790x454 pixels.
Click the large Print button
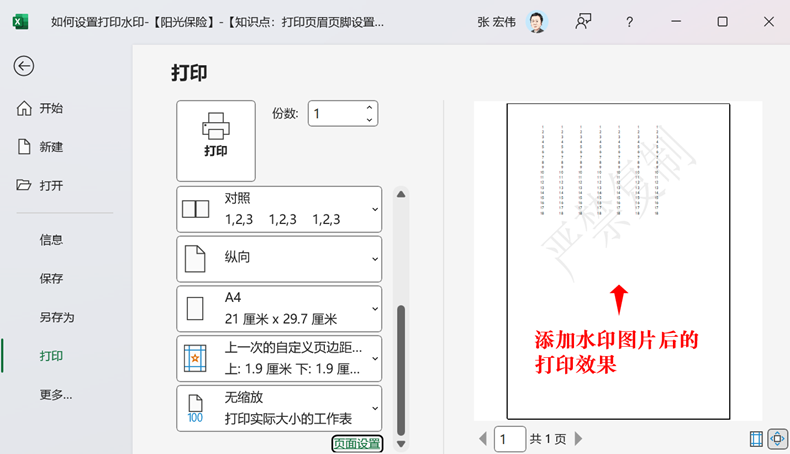tap(216, 140)
